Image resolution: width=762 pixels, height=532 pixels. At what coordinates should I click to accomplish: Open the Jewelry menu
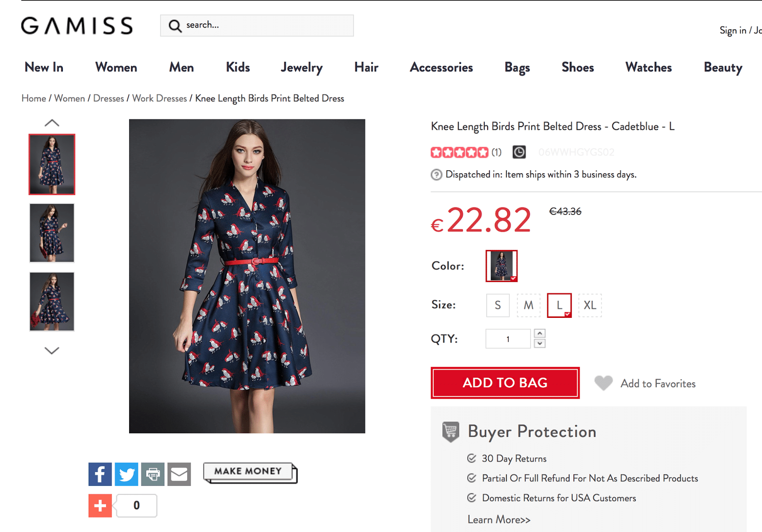point(301,68)
